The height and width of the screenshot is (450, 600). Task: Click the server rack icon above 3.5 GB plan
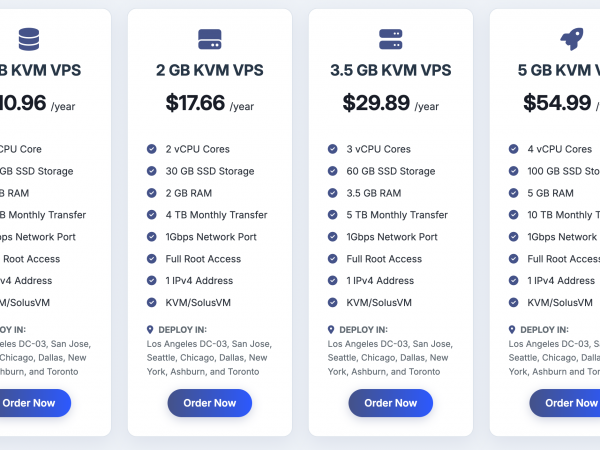pyautogui.click(x=391, y=39)
